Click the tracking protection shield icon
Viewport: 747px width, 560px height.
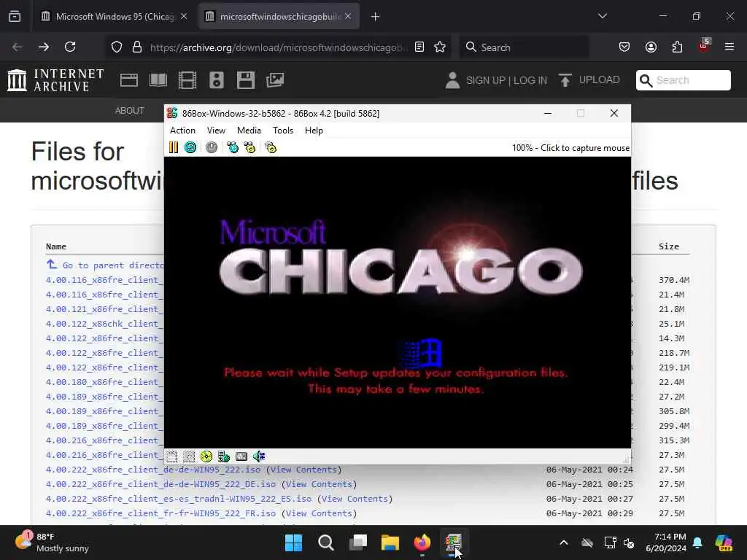pyautogui.click(x=117, y=47)
